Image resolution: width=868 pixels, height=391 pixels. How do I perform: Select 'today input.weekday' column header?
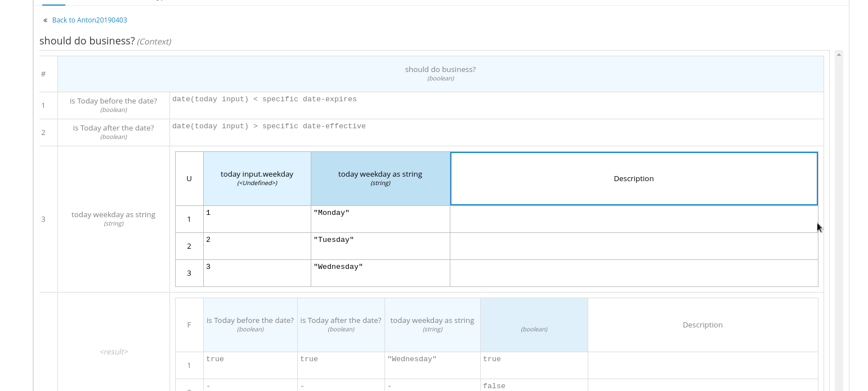257,178
